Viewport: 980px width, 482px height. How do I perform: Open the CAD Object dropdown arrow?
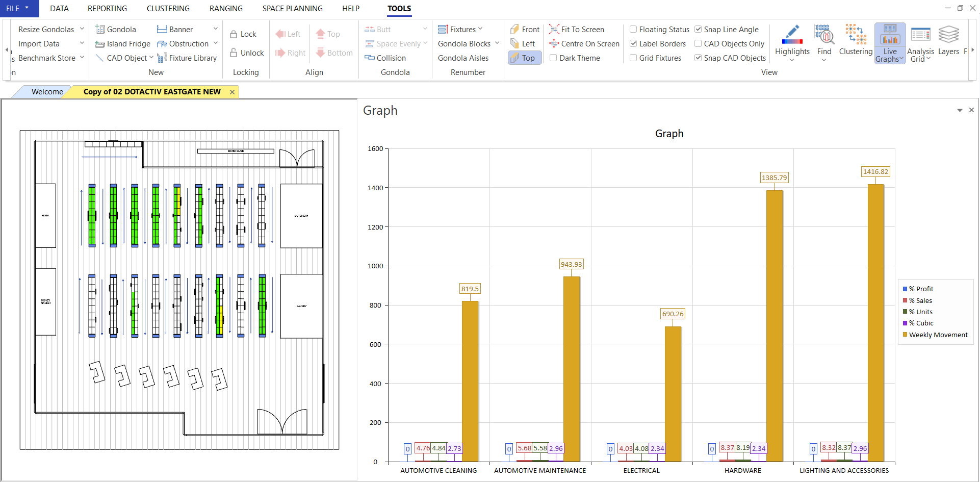pos(151,58)
